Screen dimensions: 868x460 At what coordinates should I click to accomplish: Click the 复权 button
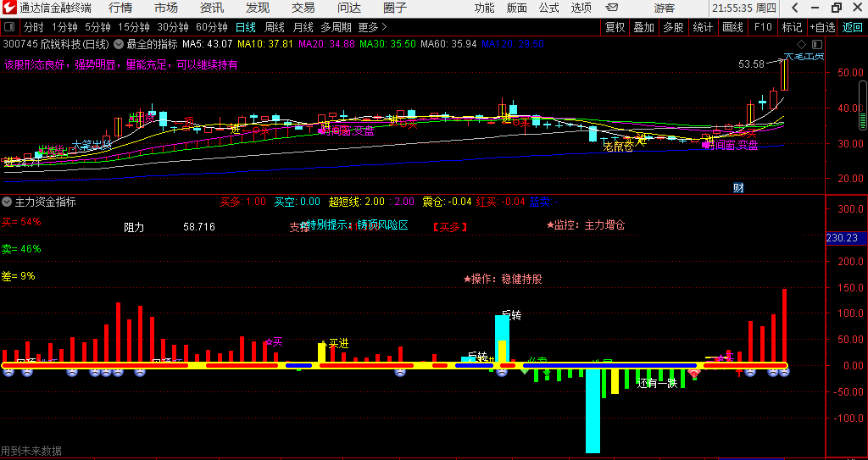[x=615, y=27]
